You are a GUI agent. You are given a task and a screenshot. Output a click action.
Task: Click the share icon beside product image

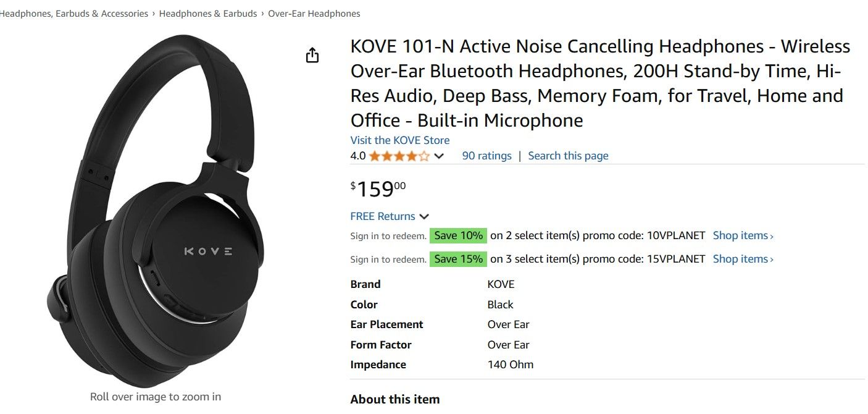tap(312, 56)
